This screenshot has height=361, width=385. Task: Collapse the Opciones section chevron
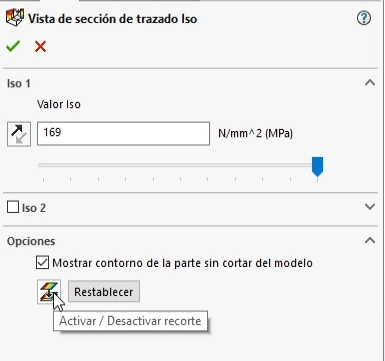click(x=370, y=240)
